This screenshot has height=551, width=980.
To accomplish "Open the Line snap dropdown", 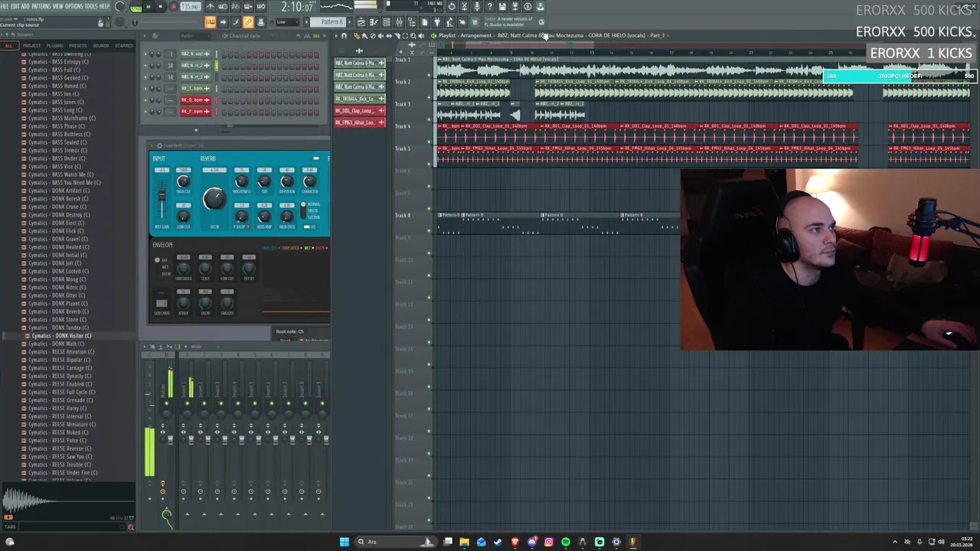I will (287, 21).
